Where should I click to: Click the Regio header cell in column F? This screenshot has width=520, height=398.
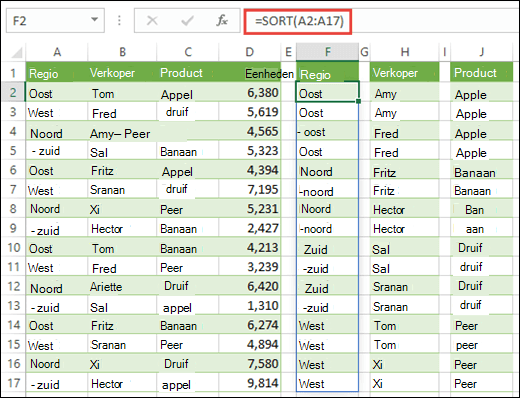click(328, 73)
